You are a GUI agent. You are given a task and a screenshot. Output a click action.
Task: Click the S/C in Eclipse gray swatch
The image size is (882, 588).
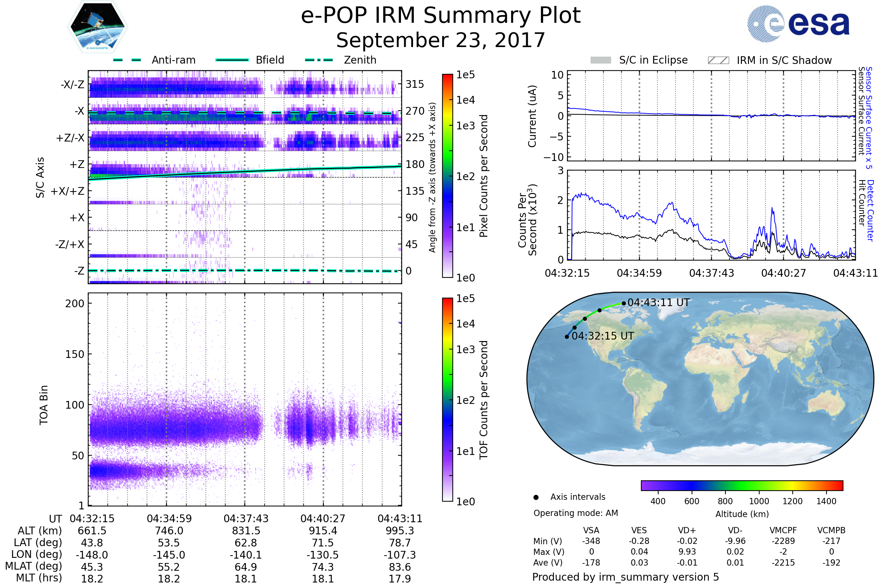[x=600, y=60]
